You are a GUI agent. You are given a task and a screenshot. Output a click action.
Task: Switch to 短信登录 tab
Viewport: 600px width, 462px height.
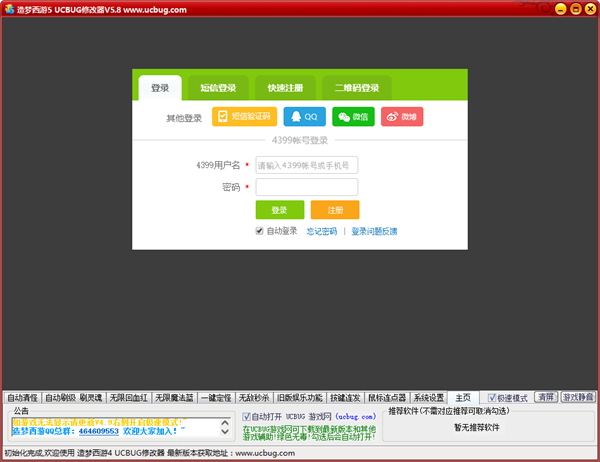coord(218,88)
